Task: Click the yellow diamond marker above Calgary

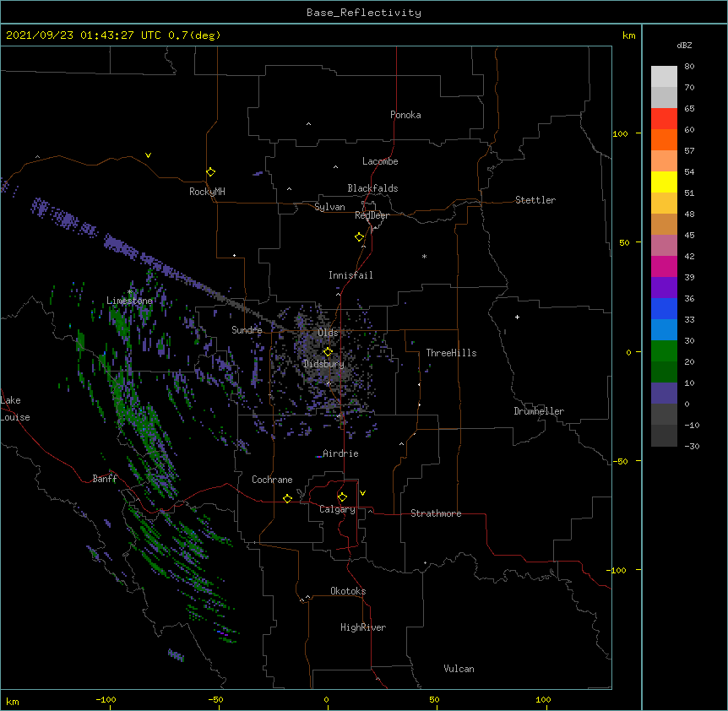Action: (342, 497)
